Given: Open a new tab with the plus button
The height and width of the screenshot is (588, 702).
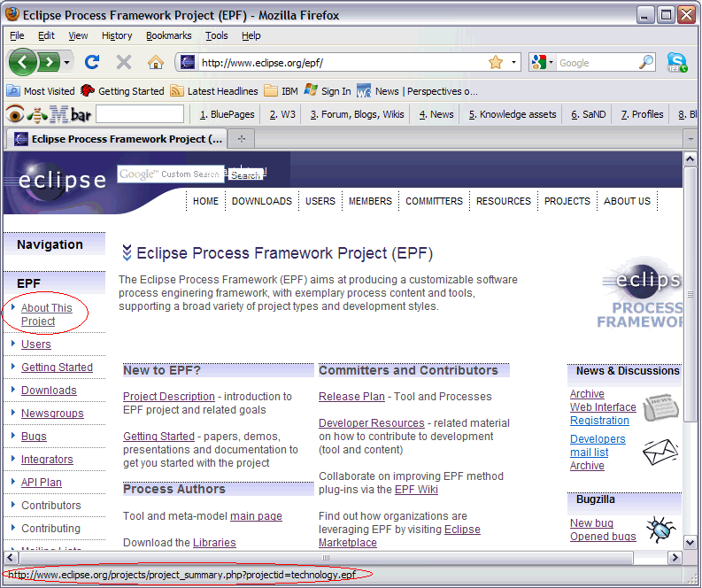Looking at the screenshot, I should coord(241,139).
